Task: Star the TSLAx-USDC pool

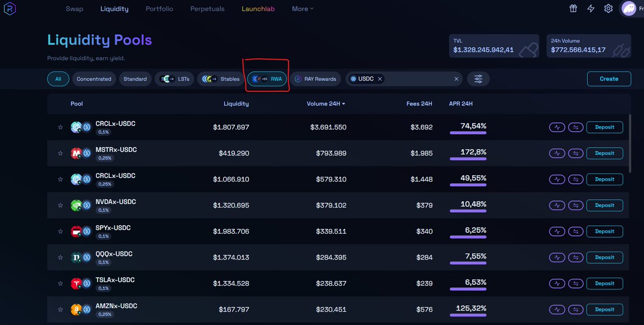Action: pos(60,284)
